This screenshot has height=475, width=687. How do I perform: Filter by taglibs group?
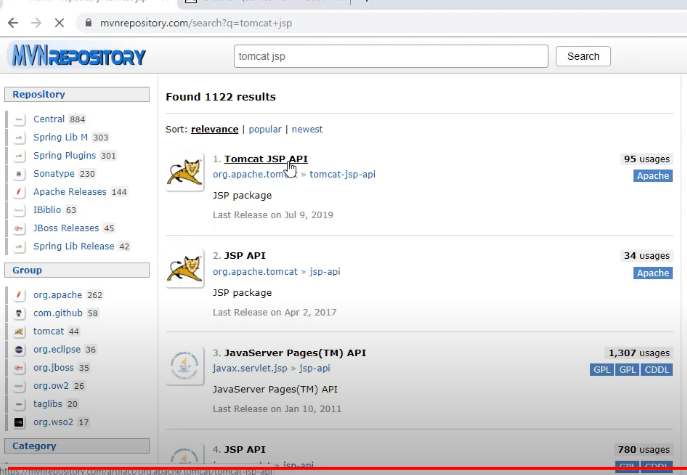click(x=48, y=404)
